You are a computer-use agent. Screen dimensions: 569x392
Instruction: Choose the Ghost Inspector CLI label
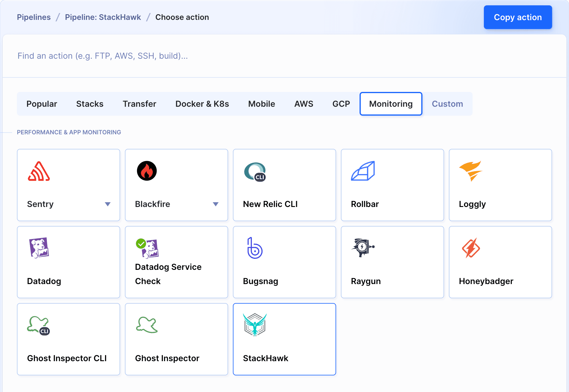pyautogui.click(x=67, y=358)
